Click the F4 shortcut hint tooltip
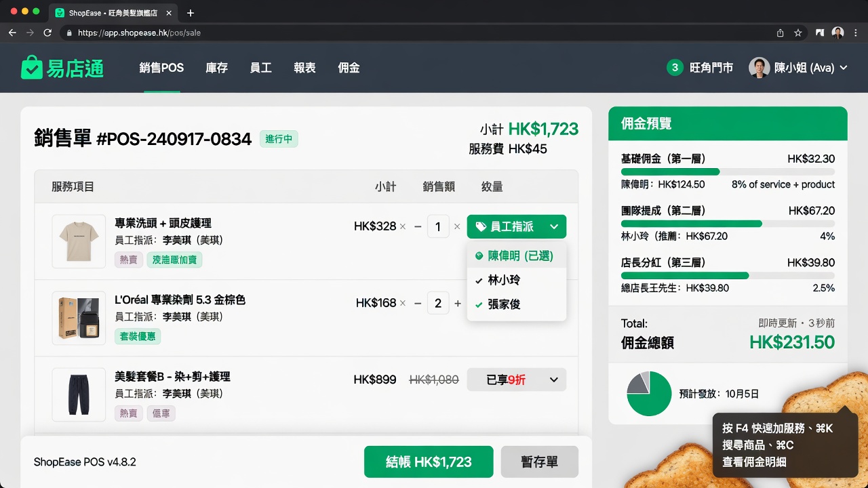This screenshot has height=488, width=868. click(x=785, y=445)
